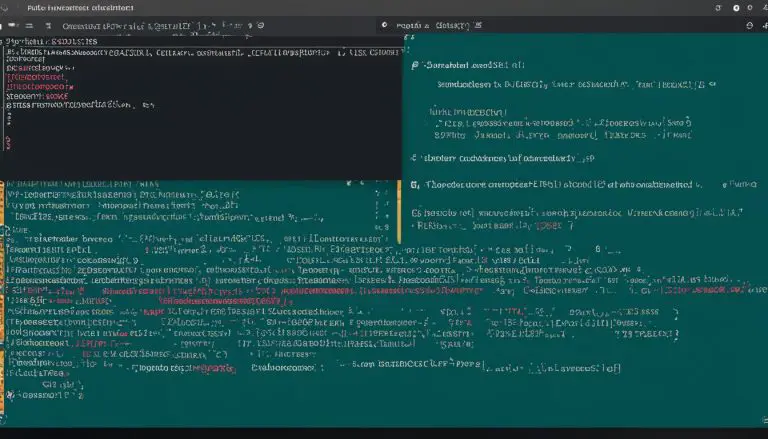Expand the first outline entry in right pane

tap(415, 62)
